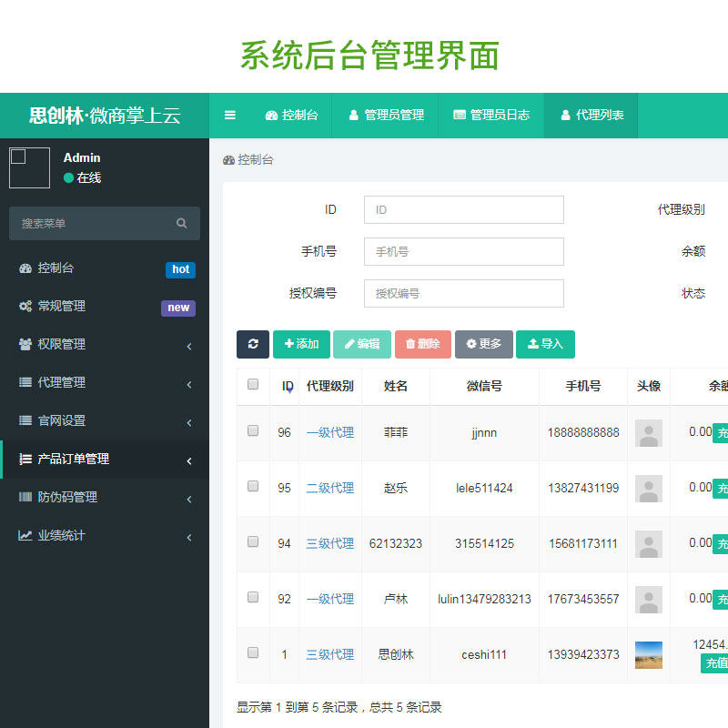Image resolution: width=728 pixels, height=728 pixels.
Task: Open 一级代理 link in row 96
Action: (x=330, y=433)
